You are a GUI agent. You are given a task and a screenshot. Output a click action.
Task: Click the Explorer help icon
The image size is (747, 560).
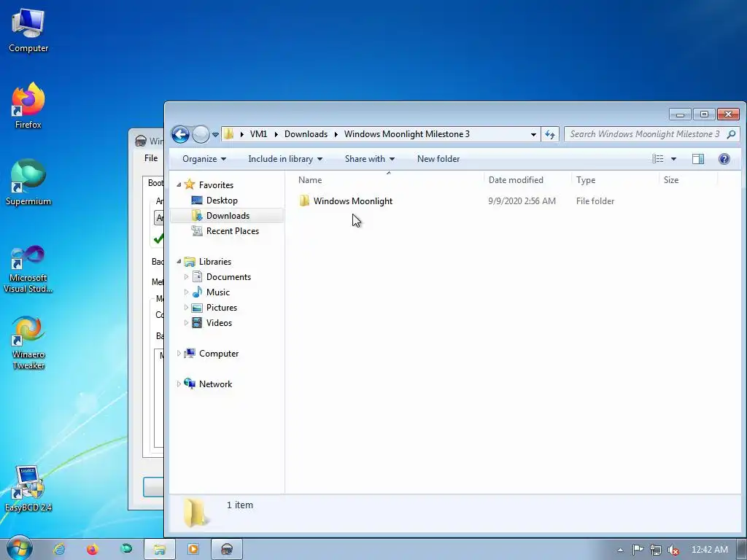[724, 159]
